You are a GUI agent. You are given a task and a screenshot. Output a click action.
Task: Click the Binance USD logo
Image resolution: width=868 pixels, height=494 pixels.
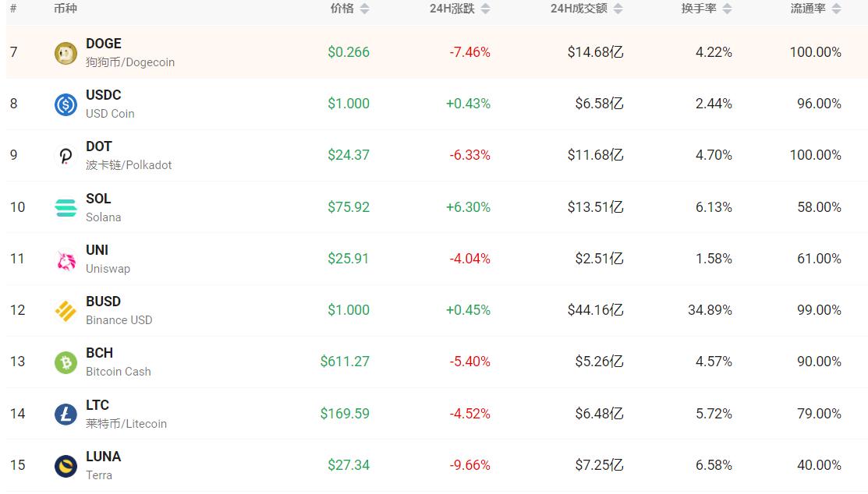pos(66,311)
